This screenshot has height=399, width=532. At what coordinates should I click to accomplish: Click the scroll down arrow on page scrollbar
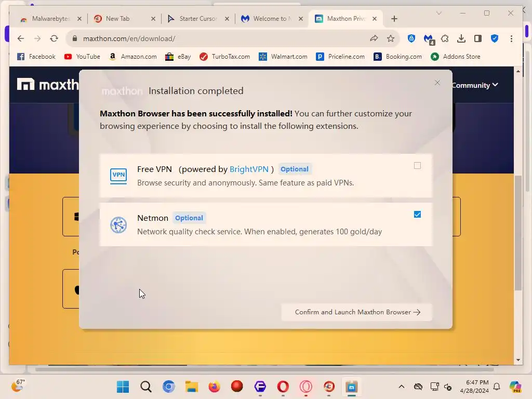(x=518, y=360)
